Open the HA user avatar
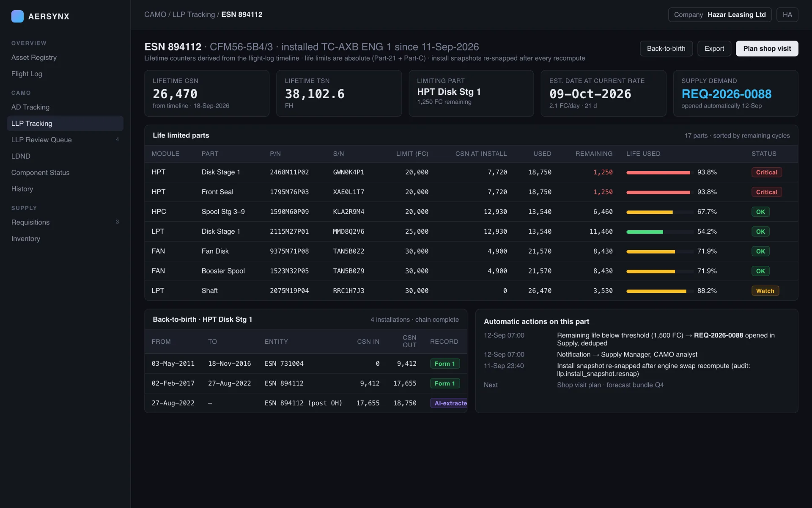 (x=787, y=14)
